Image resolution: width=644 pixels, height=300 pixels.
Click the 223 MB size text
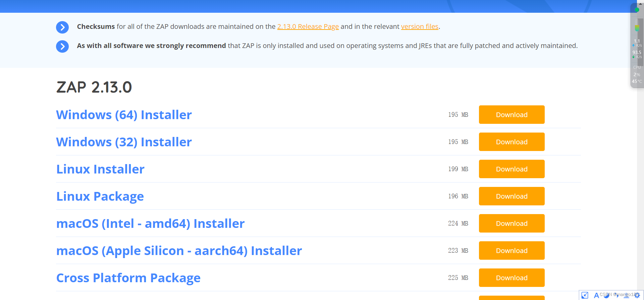458,251
